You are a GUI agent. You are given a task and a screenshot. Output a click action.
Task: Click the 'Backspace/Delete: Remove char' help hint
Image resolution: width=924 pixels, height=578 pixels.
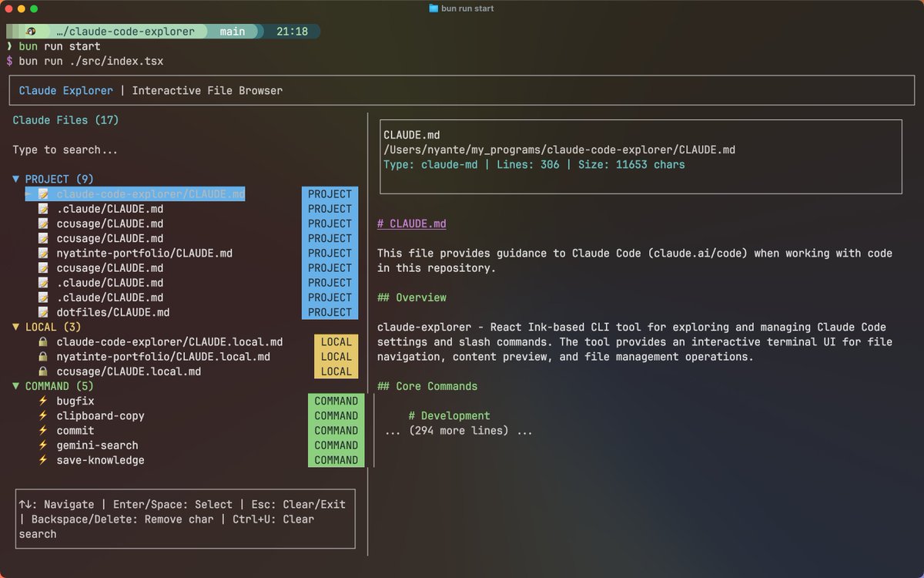pos(122,519)
